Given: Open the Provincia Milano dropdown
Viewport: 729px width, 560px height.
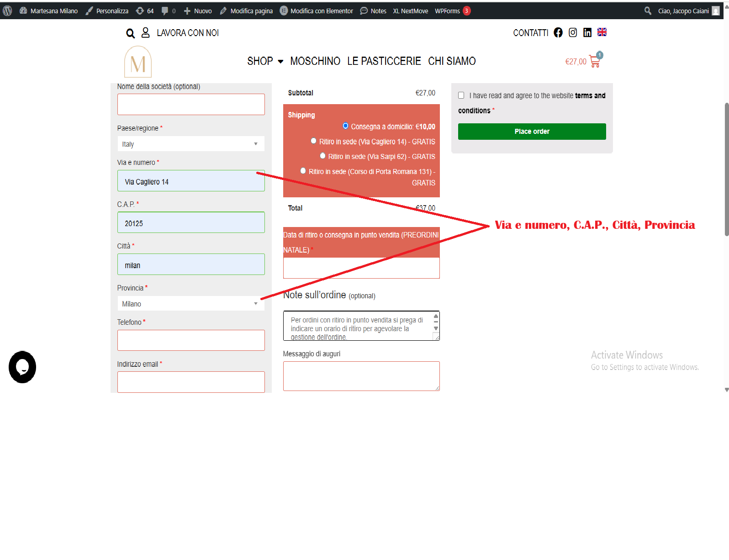Looking at the screenshot, I should click(191, 304).
